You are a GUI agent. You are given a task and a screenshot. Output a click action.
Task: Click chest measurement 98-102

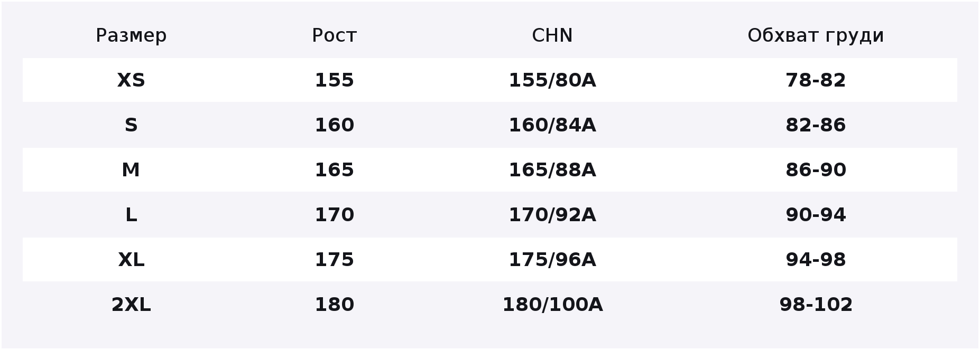[816, 305]
